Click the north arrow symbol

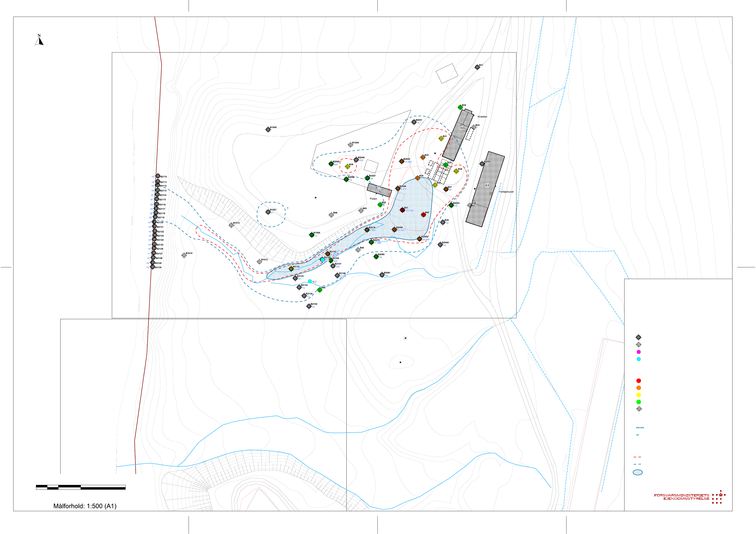pyautogui.click(x=39, y=39)
